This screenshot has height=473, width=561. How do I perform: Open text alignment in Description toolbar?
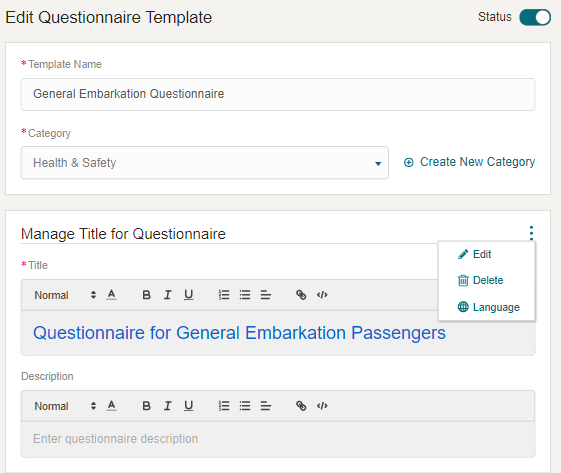point(266,406)
